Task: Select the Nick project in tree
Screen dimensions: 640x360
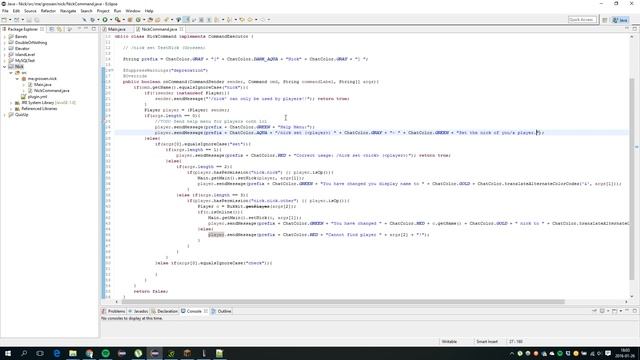Action: (16, 67)
